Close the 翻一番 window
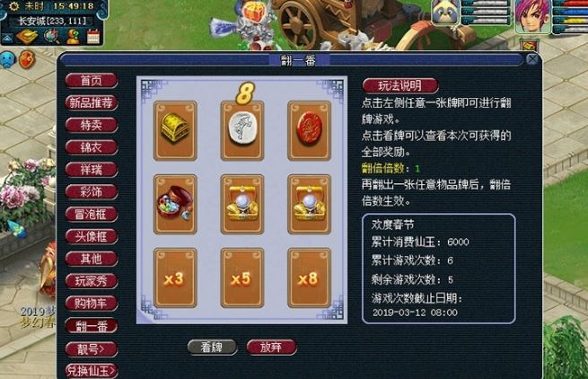This screenshot has width=588, height=379. (532, 59)
